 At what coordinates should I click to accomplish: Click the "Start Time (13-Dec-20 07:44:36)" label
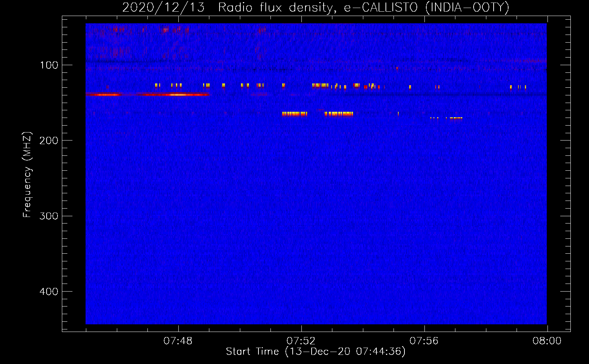pos(316,352)
